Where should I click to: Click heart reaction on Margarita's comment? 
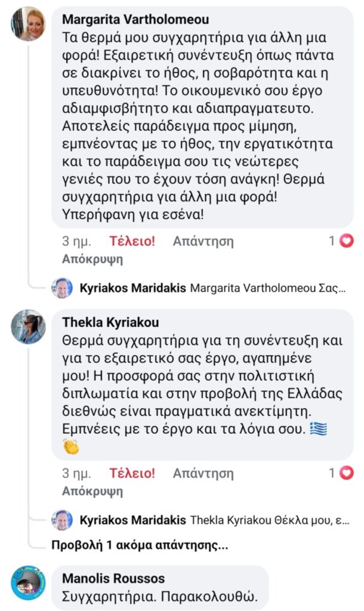346,241
